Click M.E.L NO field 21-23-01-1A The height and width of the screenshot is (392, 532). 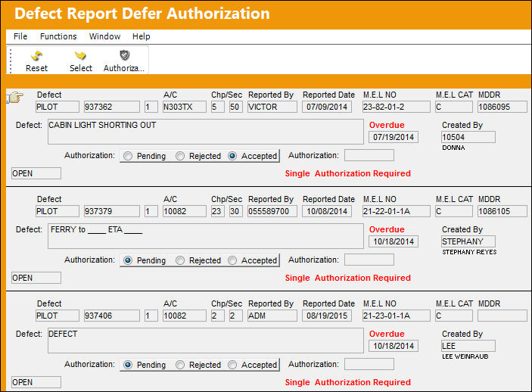coord(396,316)
